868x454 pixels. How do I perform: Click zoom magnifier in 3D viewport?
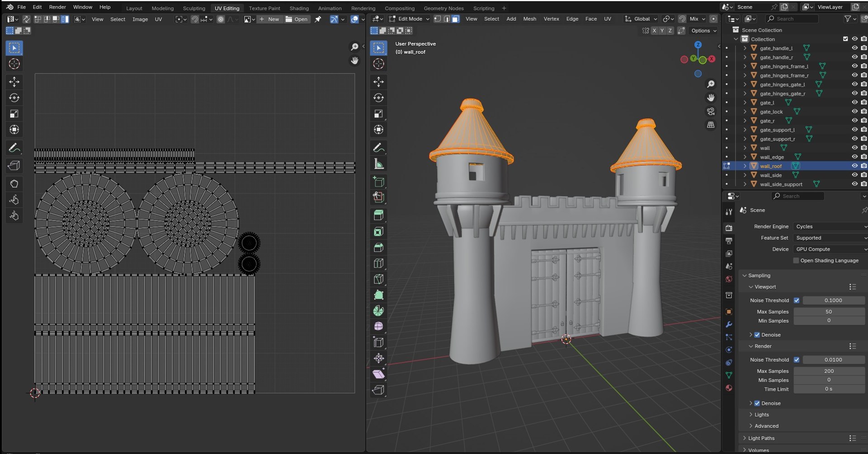pyautogui.click(x=711, y=84)
